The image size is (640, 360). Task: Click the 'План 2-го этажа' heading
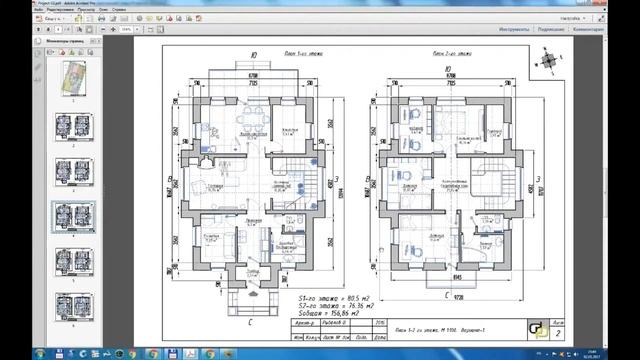452,53
